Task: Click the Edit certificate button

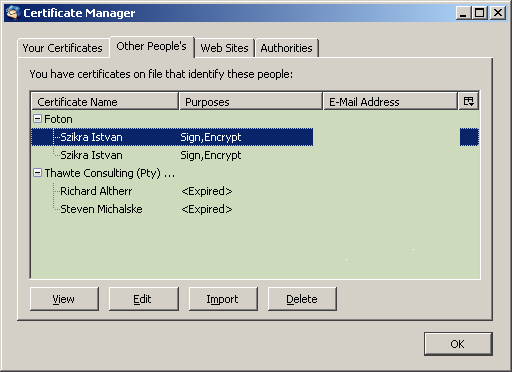Action: click(x=143, y=299)
